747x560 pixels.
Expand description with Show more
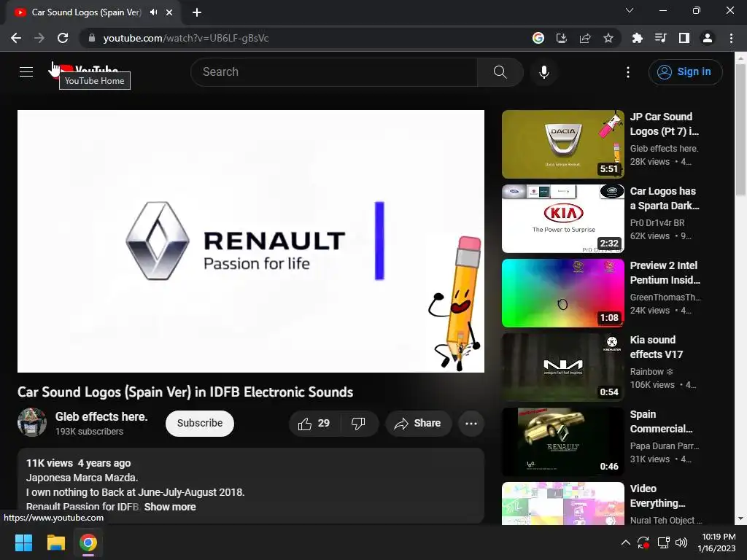169,507
